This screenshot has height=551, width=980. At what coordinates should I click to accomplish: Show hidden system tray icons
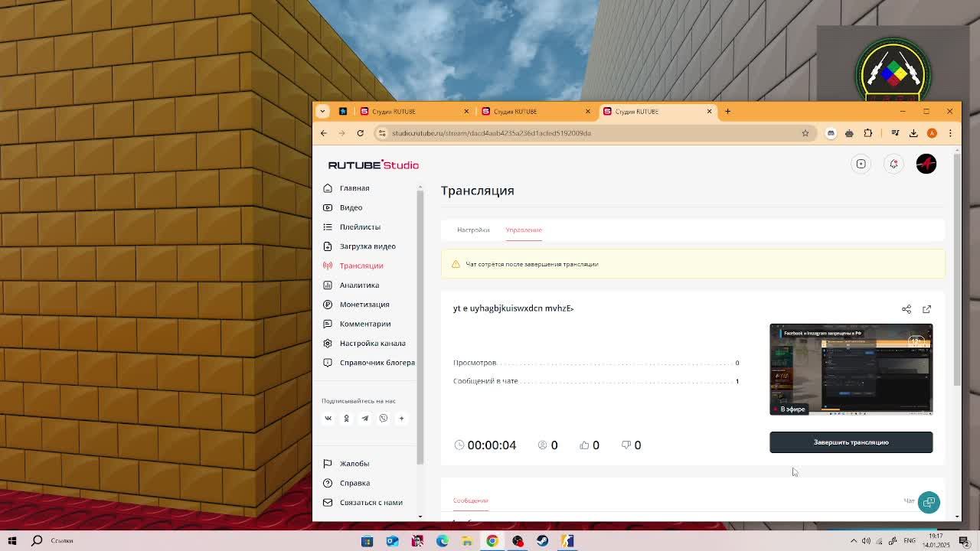854,540
